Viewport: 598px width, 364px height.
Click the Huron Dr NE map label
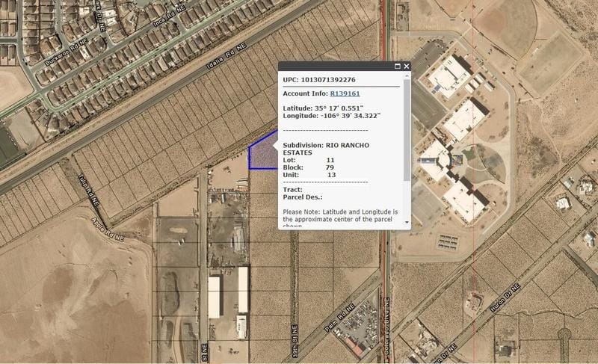click(x=505, y=298)
